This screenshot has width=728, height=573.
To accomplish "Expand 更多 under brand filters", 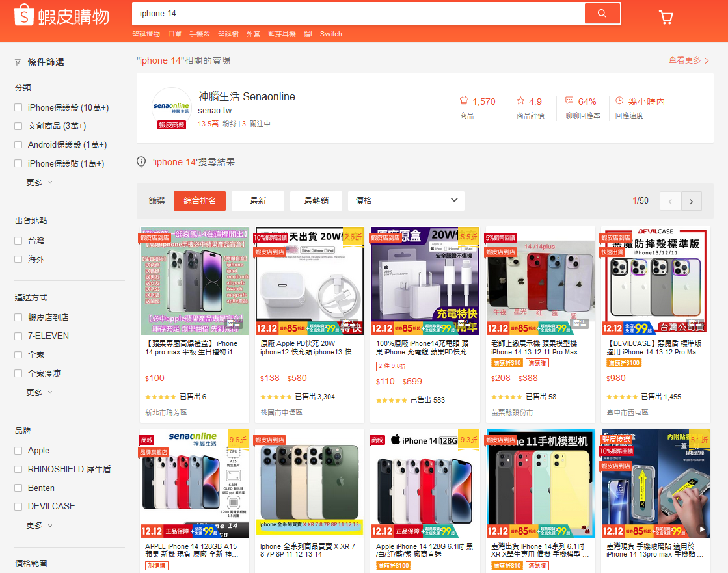I will pyautogui.click(x=39, y=525).
